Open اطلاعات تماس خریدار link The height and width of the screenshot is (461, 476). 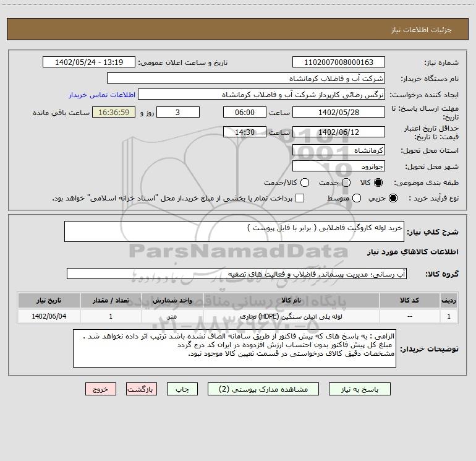point(102,95)
